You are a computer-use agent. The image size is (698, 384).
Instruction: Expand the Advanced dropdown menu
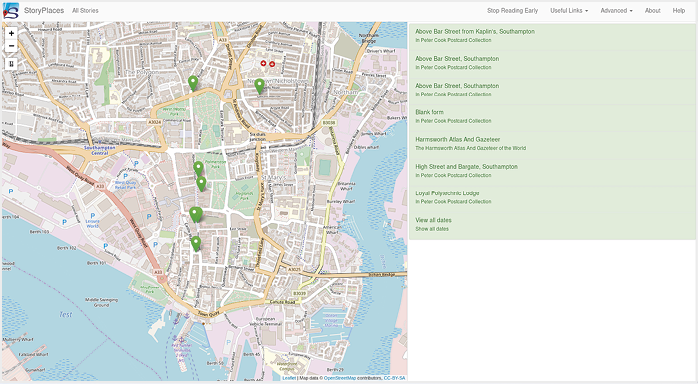(616, 11)
